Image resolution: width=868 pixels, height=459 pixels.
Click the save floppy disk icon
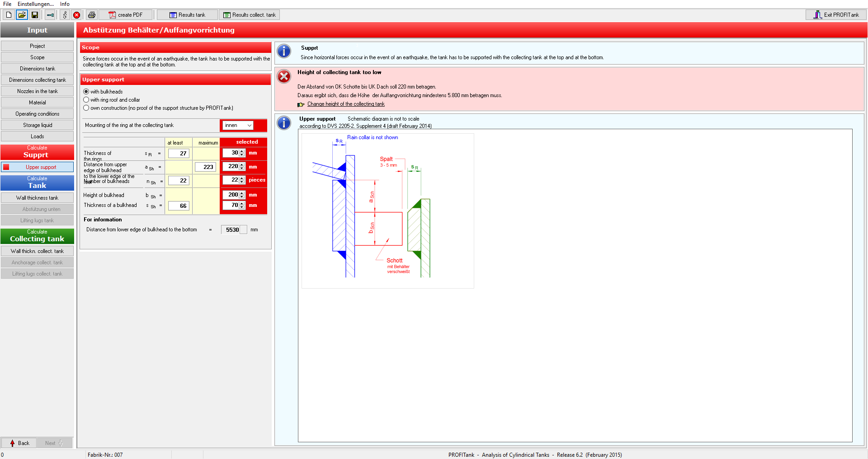[34, 15]
